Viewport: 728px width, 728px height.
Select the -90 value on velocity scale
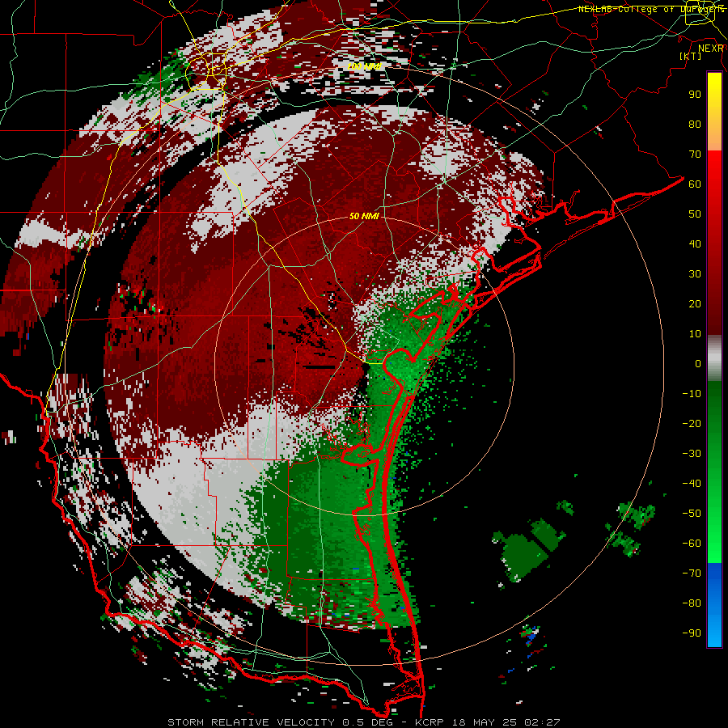click(692, 633)
